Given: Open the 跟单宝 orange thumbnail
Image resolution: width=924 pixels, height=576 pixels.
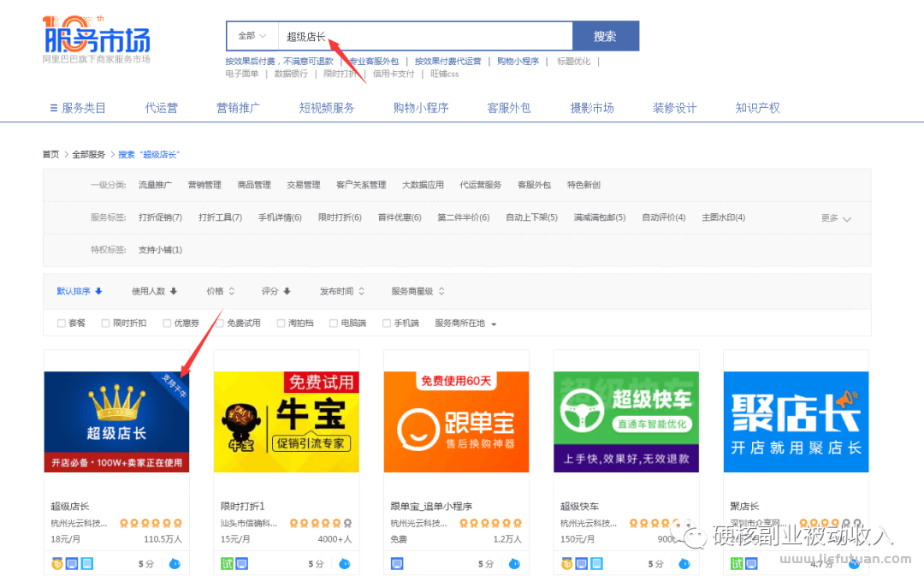Looking at the screenshot, I should (x=456, y=422).
